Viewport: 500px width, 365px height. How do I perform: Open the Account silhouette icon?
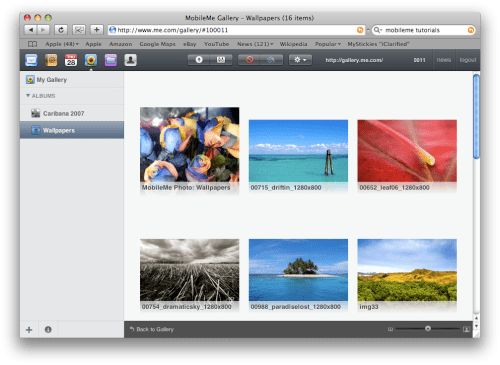coord(131,60)
